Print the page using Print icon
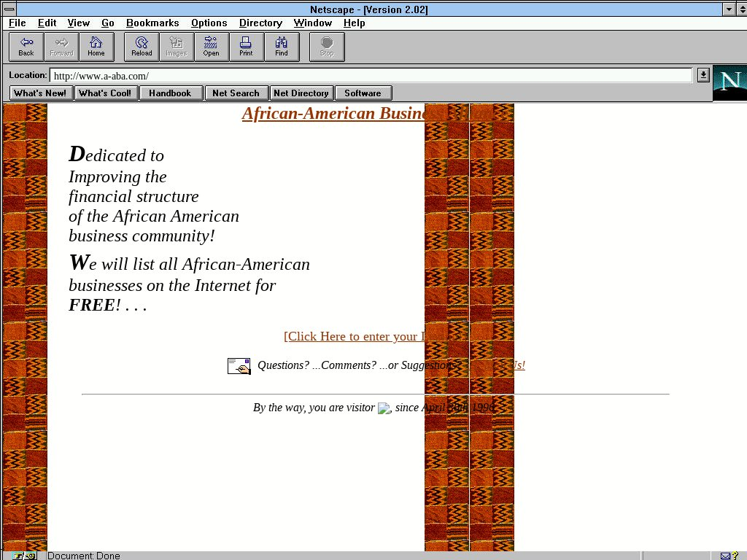This screenshot has width=747, height=560. coord(246,47)
